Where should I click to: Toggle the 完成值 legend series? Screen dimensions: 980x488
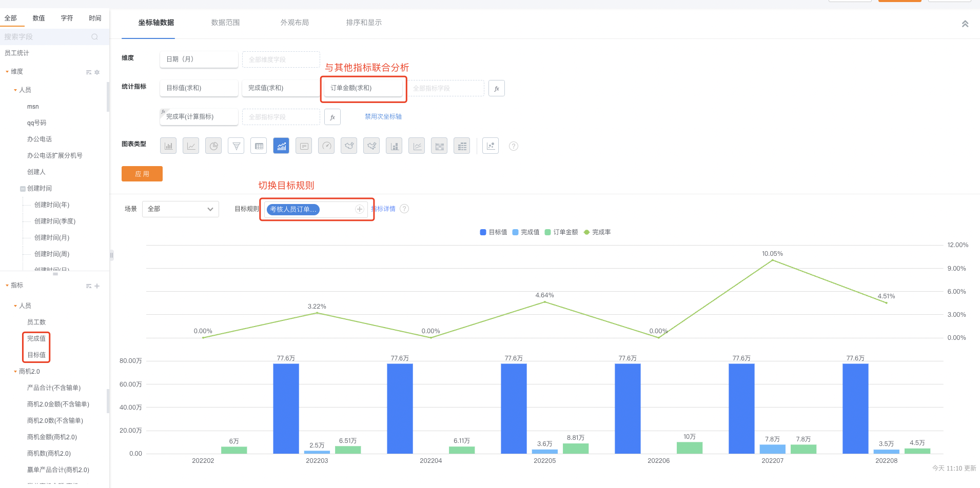coord(526,232)
